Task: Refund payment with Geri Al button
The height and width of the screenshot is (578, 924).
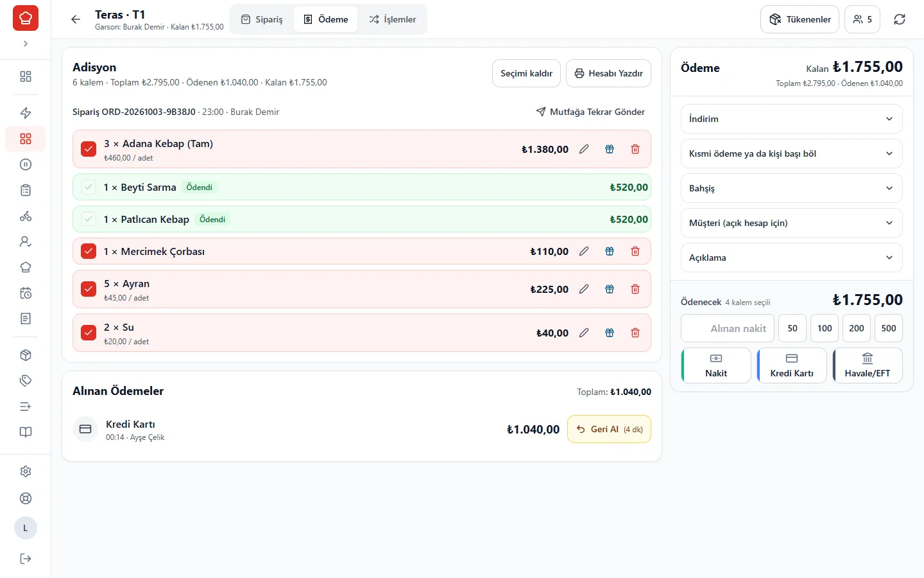Action: tap(609, 429)
